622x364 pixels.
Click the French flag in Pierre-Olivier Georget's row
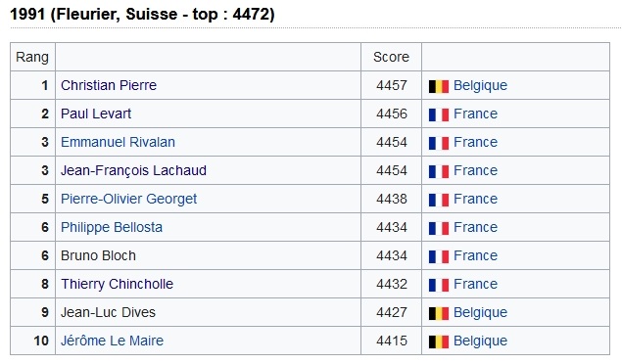click(x=438, y=200)
